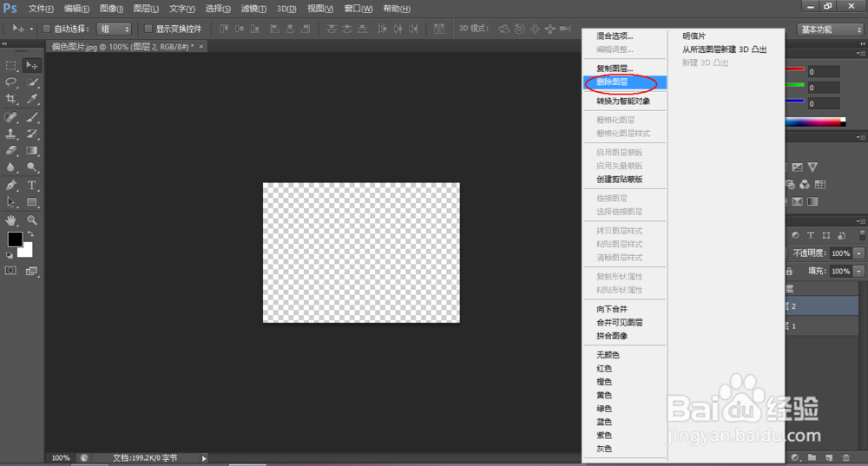Select the Horizontal Type tool

point(32,186)
